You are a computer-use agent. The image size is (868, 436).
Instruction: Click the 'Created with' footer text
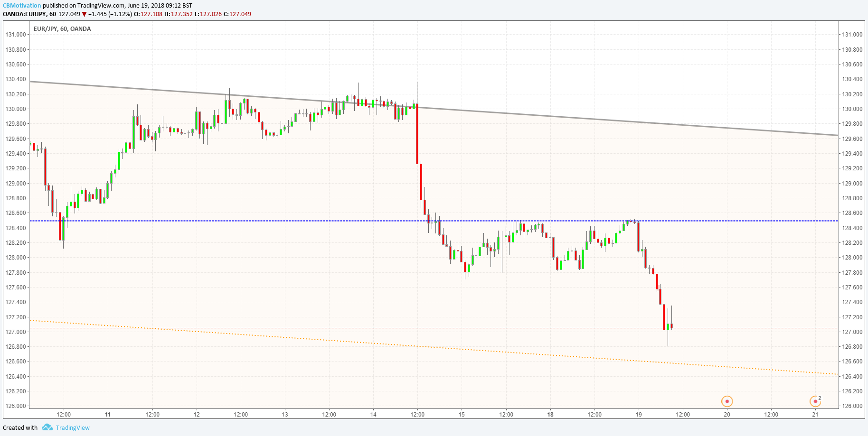coord(20,427)
